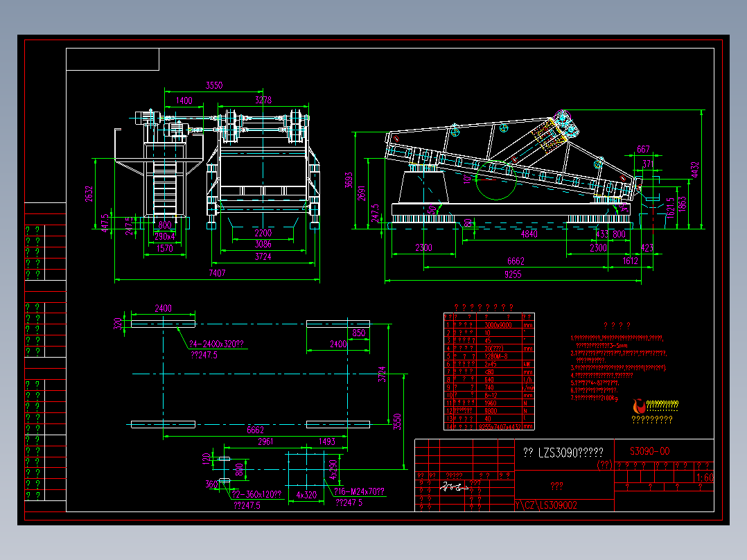Click the 3086 dimension label
747x560 pixels.
click(x=263, y=245)
